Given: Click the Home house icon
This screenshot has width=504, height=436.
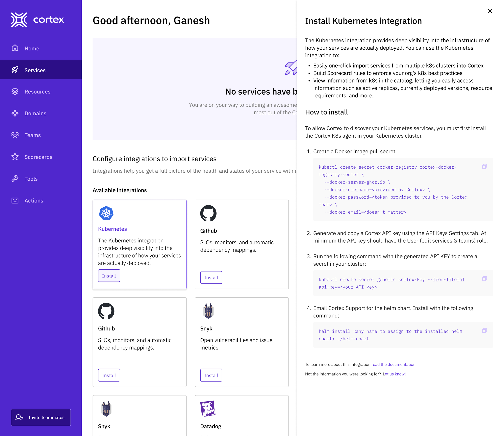Looking at the screenshot, I should 15,48.
